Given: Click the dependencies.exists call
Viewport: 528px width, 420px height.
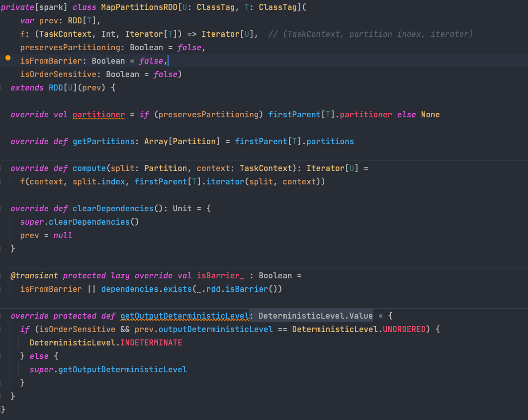Looking at the screenshot, I should pyautogui.click(x=134, y=289).
